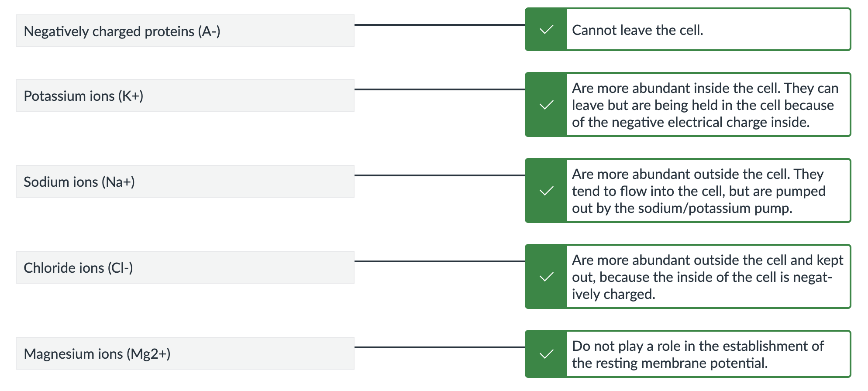Click the "more abundant inside the cell" answer text
Image resolution: width=868 pixels, height=391 pixels.
point(705,105)
